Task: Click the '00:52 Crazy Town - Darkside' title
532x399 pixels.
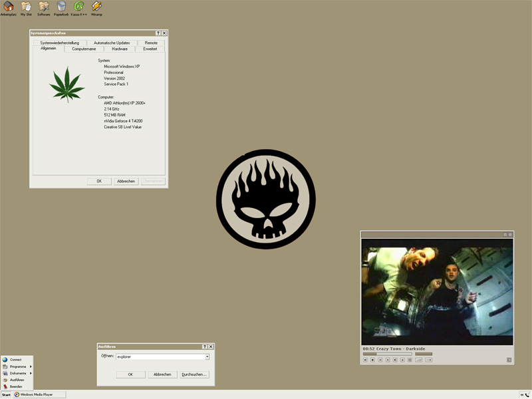Action: tap(394, 348)
